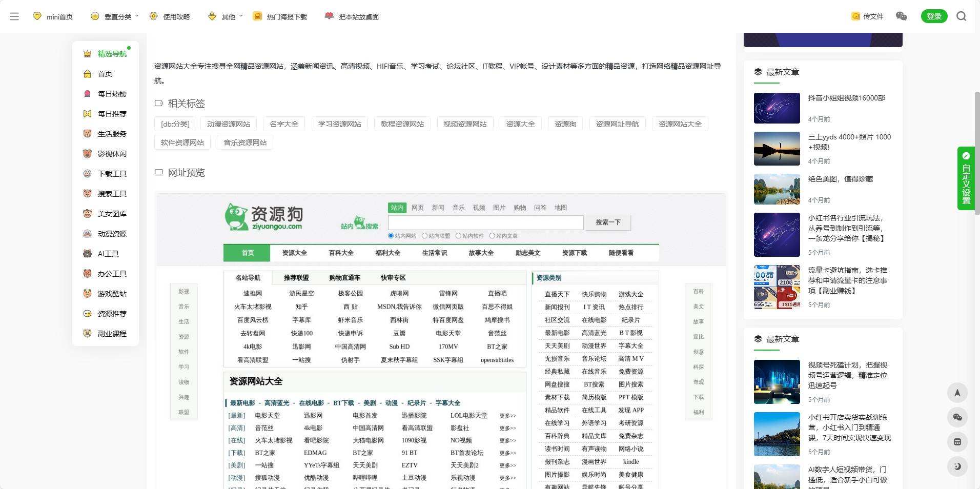Open article 小红书开店卖货实战训练营

coord(849,427)
